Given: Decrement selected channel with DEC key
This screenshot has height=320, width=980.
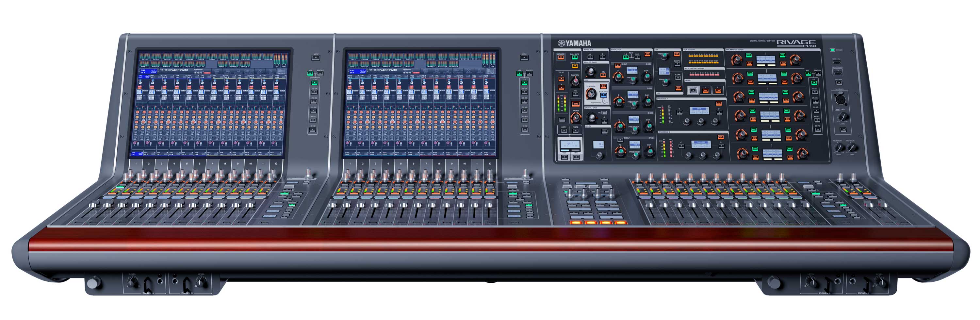Looking at the screenshot, I should coord(564,157).
